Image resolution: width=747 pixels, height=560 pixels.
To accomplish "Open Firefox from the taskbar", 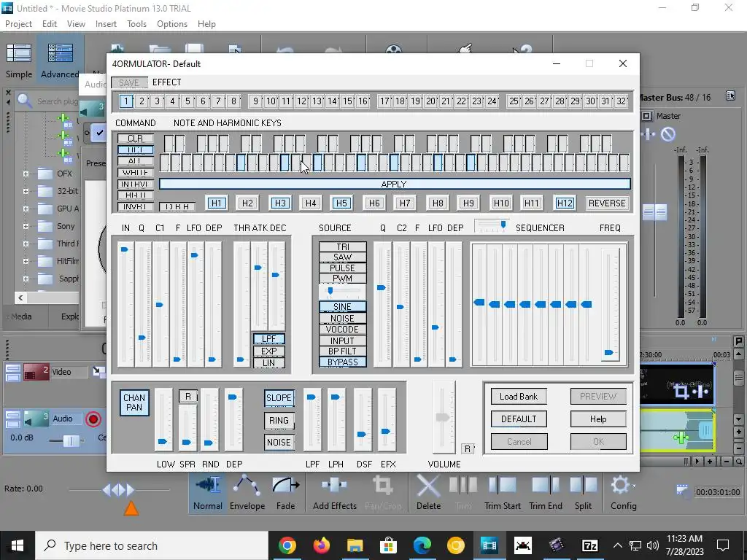I will [322, 545].
